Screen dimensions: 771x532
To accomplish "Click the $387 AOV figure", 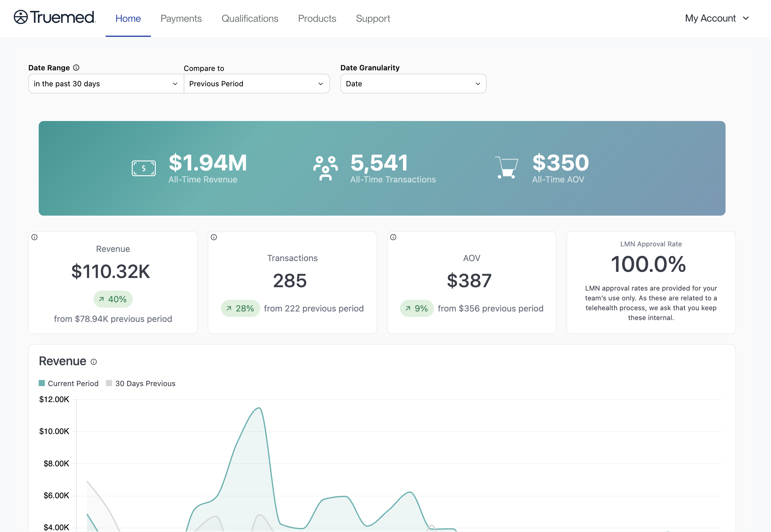I will click(x=469, y=281).
